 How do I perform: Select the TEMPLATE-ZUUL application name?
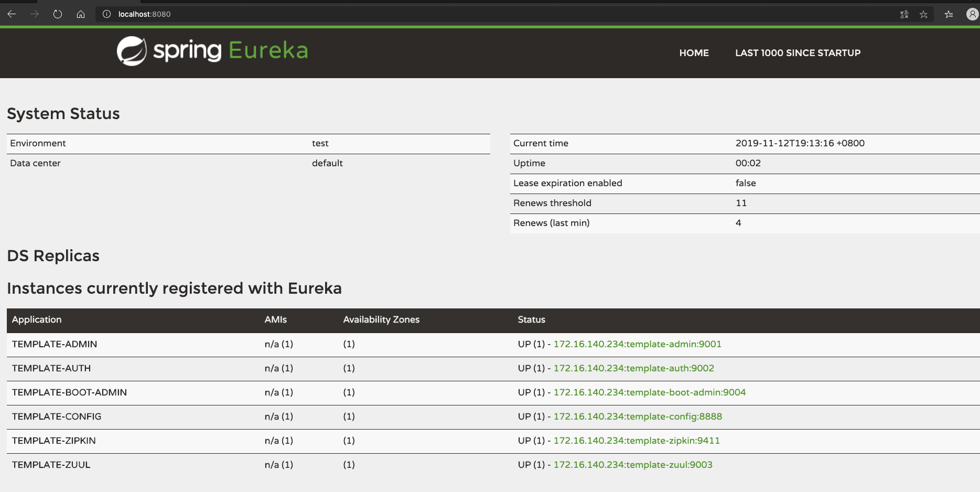coord(51,465)
